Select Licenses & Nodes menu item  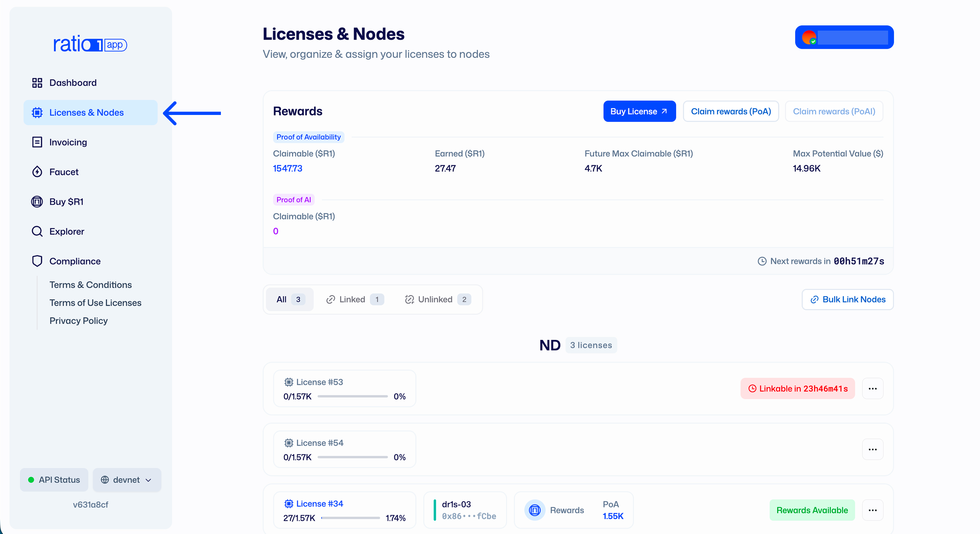pyautogui.click(x=91, y=113)
